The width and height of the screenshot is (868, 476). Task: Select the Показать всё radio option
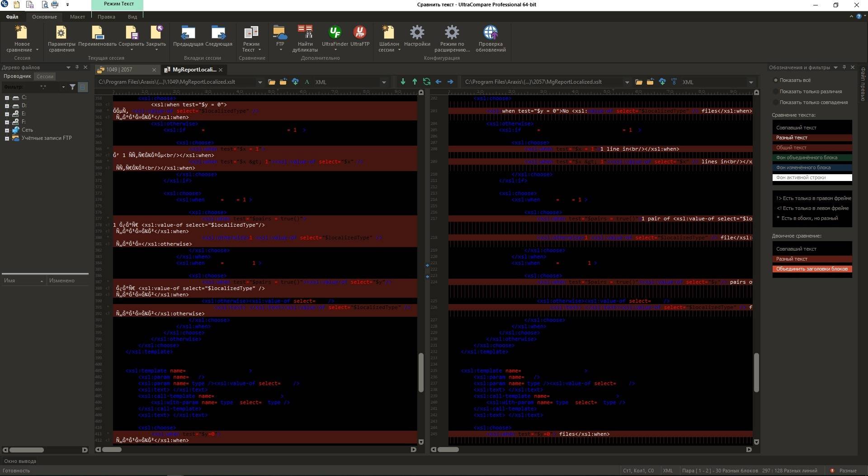click(776, 81)
